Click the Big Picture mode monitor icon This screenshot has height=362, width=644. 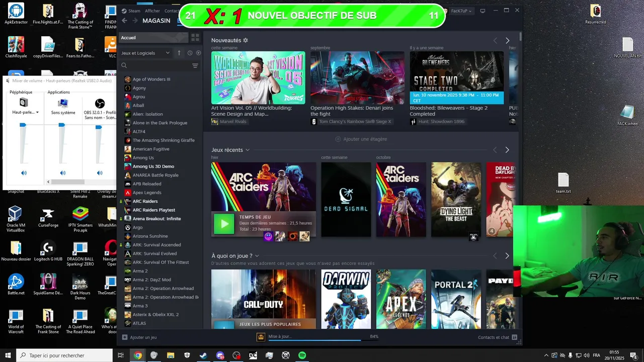[x=482, y=11]
